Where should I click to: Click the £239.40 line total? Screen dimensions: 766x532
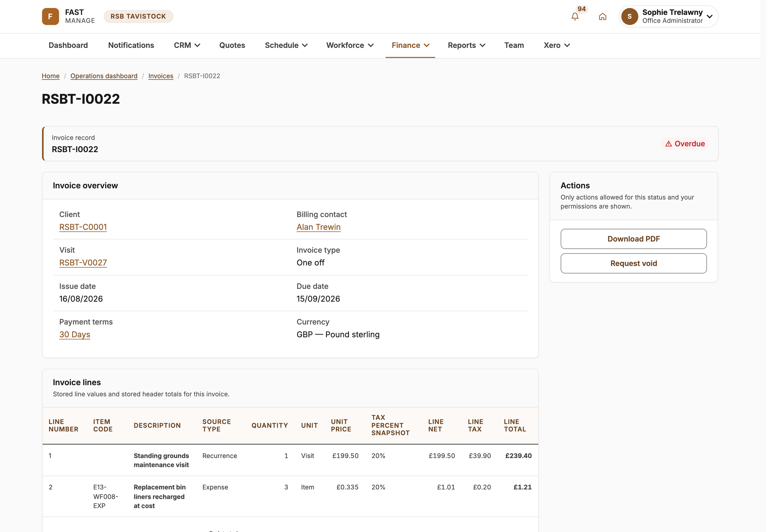point(518,456)
